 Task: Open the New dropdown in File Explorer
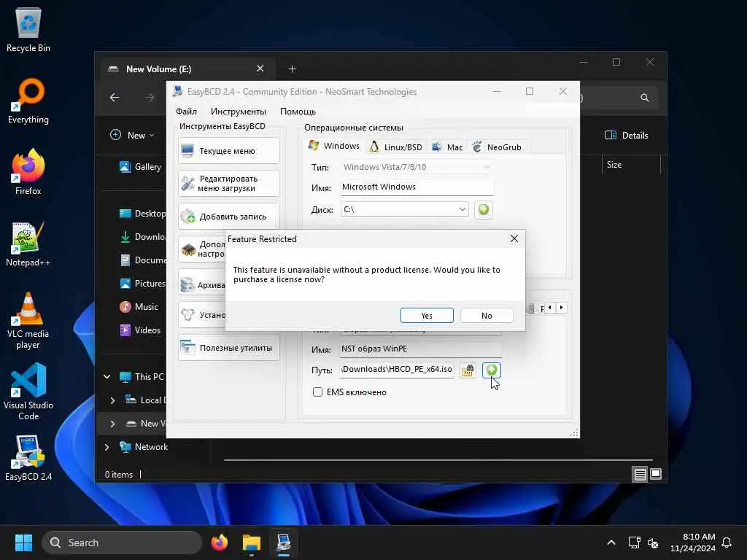click(x=132, y=135)
